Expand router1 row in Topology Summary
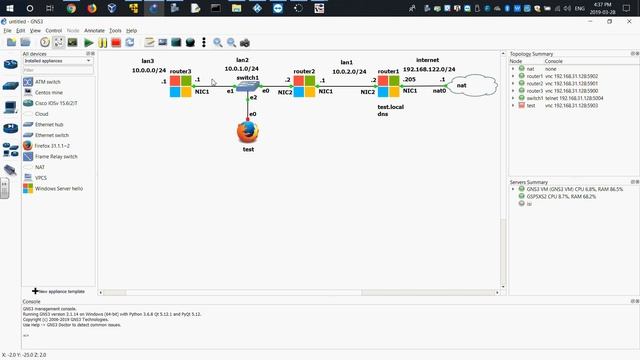The image size is (640, 360). [x=513, y=76]
